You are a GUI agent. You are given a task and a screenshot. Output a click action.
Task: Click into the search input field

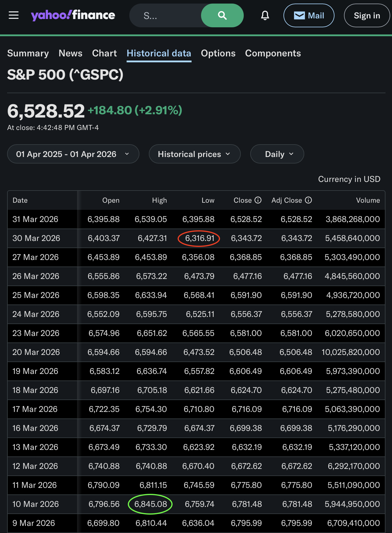coord(166,15)
